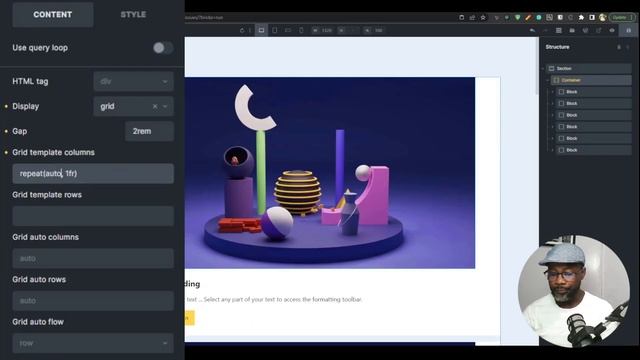Clear the Display value with the x icon
The height and width of the screenshot is (360, 640).
pyautogui.click(x=155, y=106)
